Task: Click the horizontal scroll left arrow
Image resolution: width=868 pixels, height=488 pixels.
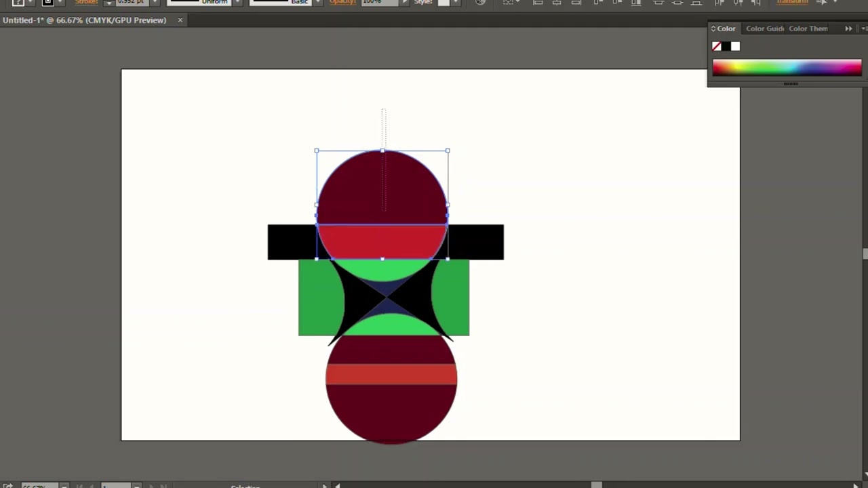Action: click(x=338, y=485)
